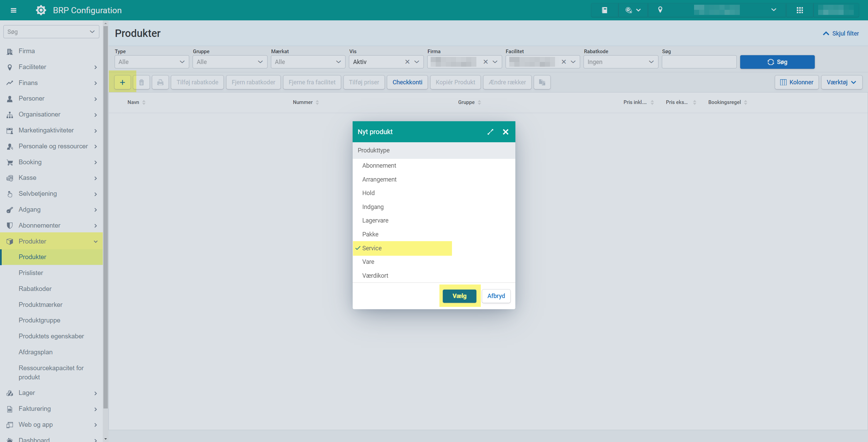This screenshot has width=868, height=442.
Task: Open the Værktøj dropdown
Action: tap(842, 82)
